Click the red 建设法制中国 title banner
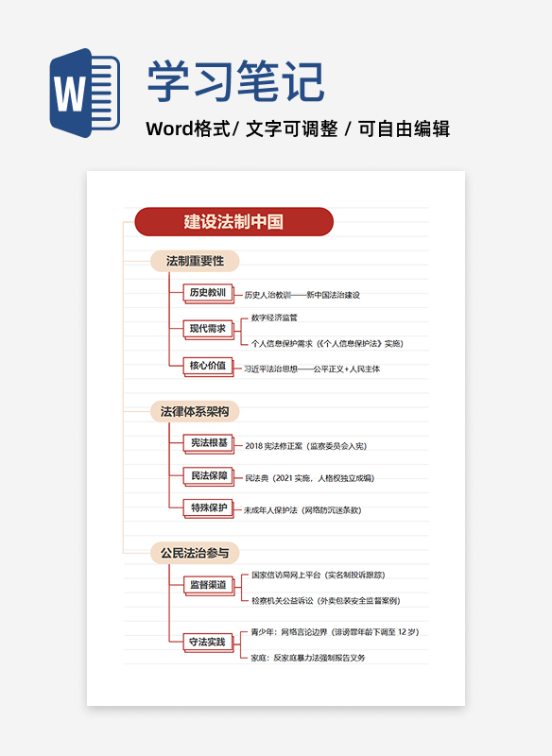Image resolution: width=552 pixels, height=756 pixels. 233,222
